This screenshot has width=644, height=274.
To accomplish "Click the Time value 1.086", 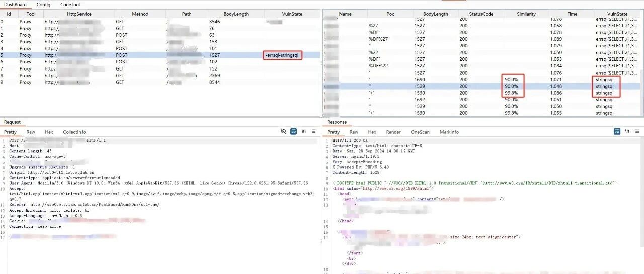I will pyautogui.click(x=556, y=93).
